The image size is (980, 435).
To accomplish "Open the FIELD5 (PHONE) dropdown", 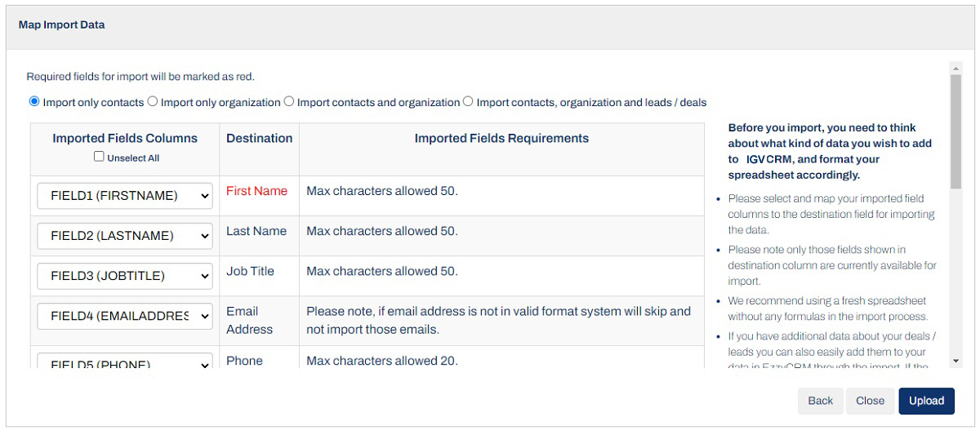I will pos(125,363).
